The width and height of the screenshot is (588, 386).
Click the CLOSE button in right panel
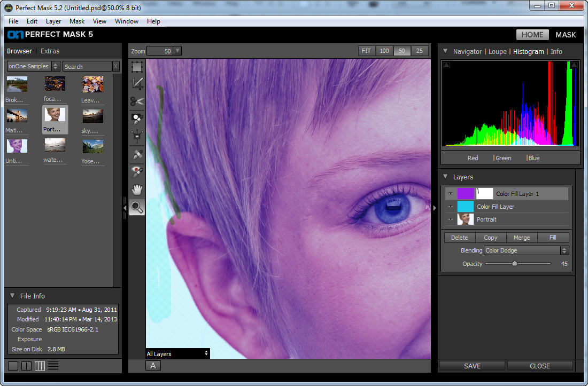[x=540, y=366]
